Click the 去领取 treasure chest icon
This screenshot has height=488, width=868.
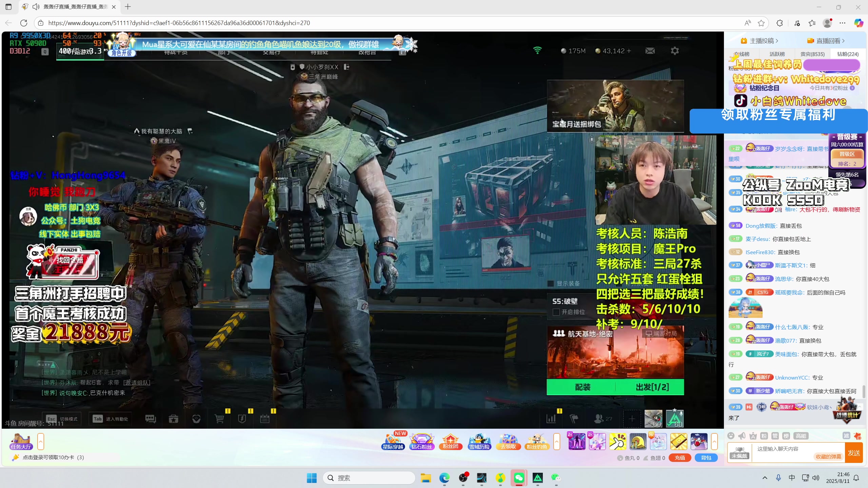[x=508, y=441]
